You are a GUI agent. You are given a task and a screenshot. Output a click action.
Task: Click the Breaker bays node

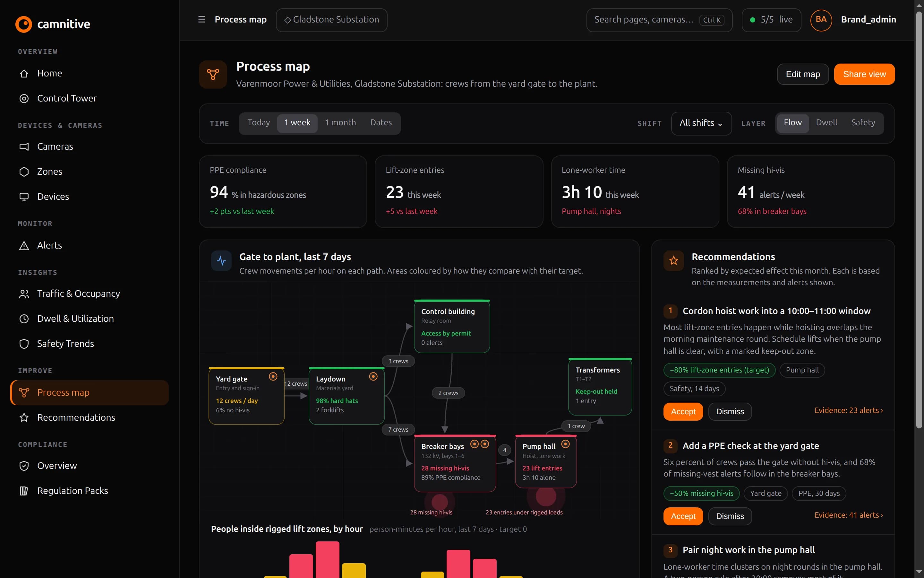(455, 463)
